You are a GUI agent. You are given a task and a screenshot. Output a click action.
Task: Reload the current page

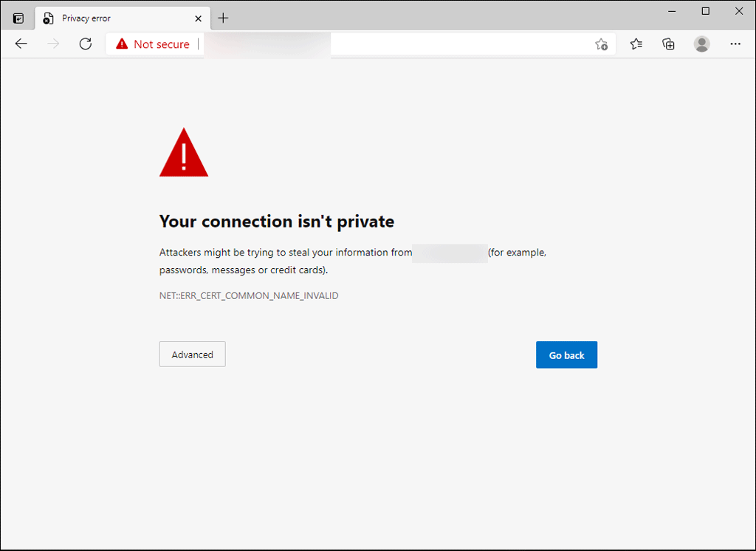[85, 44]
